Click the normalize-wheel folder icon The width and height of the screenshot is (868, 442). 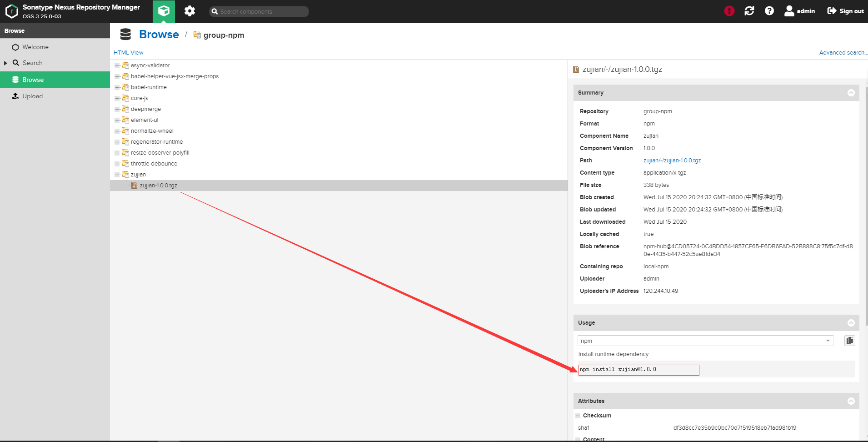pyautogui.click(x=125, y=131)
